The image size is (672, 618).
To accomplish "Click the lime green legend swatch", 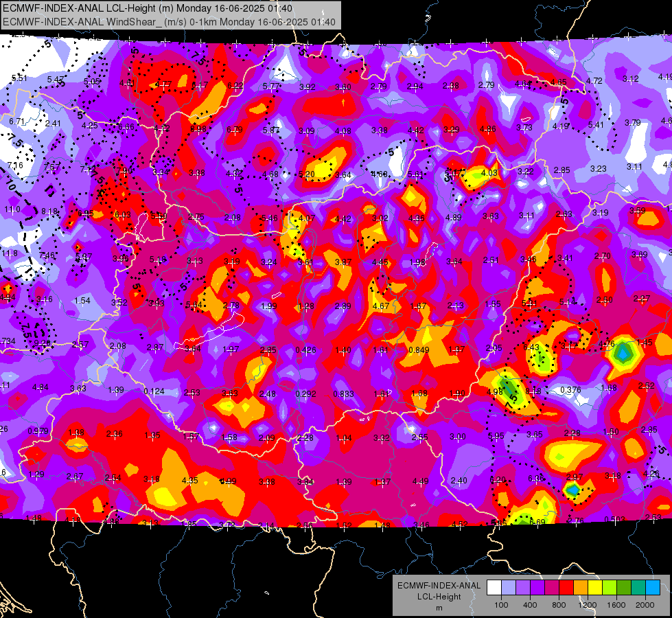I will pos(610,588).
